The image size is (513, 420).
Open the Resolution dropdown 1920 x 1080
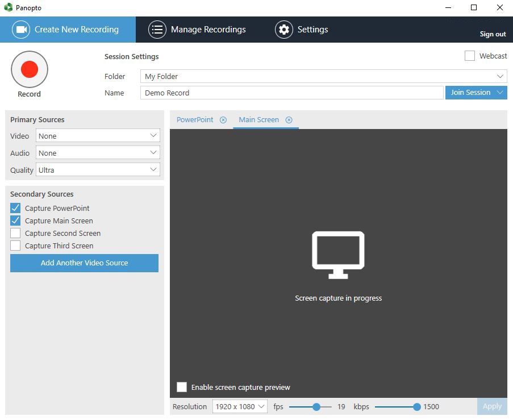coord(240,406)
